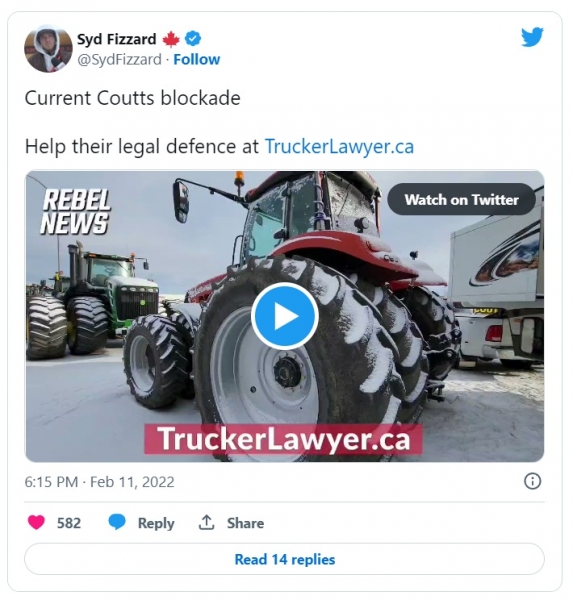This screenshot has width=573, height=600.
Task: Click the Syd Fizzard display name
Action: point(117,39)
